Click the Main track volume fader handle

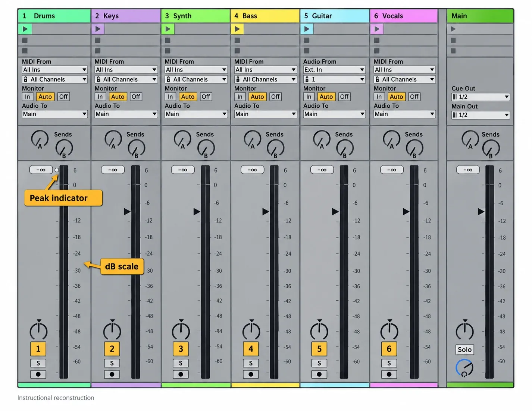coord(481,212)
